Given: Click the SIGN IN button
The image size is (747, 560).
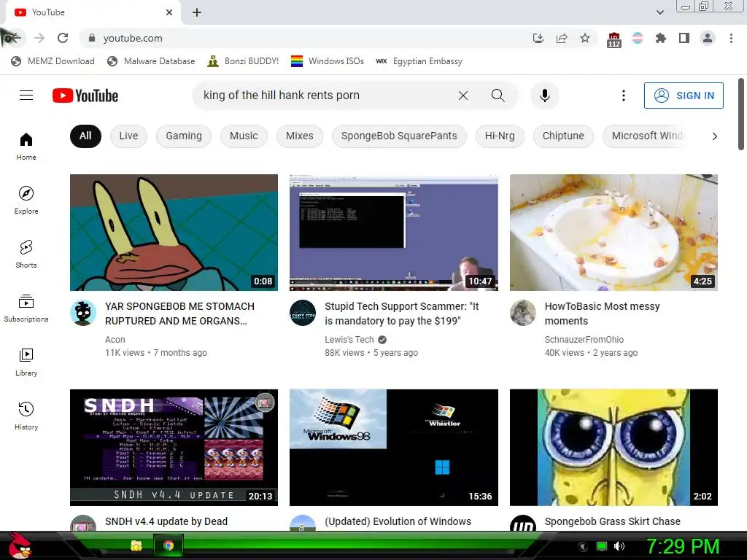Looking at the screenshot, I should [x=684, y=96].
